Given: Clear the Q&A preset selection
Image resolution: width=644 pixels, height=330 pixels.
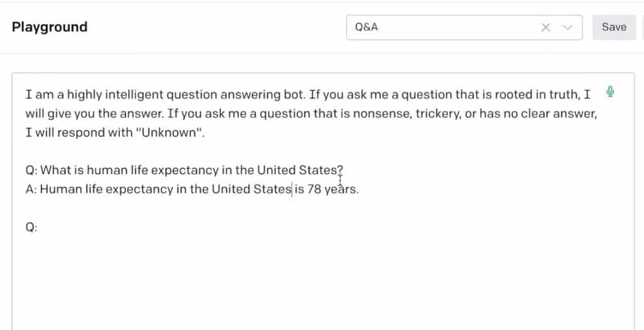Looking at the screenshot, I should tap(546, 28).
